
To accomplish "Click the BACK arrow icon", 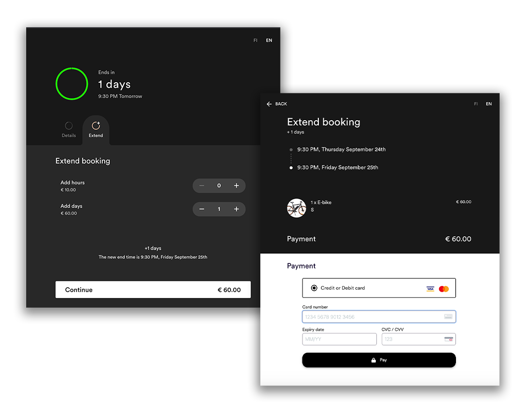I will [x=270, y=104].
